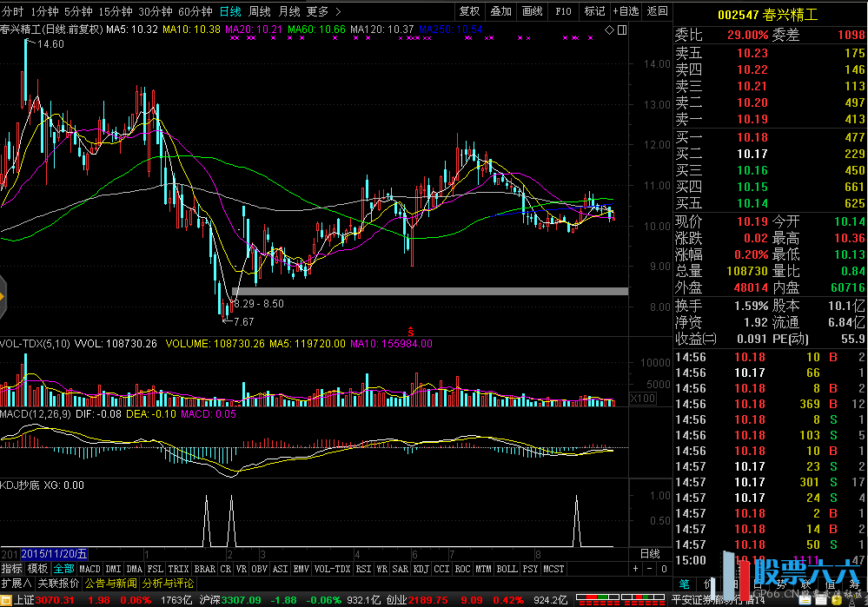Switch indicator to OBV
The height and width of the screenshot is (607, 868).
260,569
